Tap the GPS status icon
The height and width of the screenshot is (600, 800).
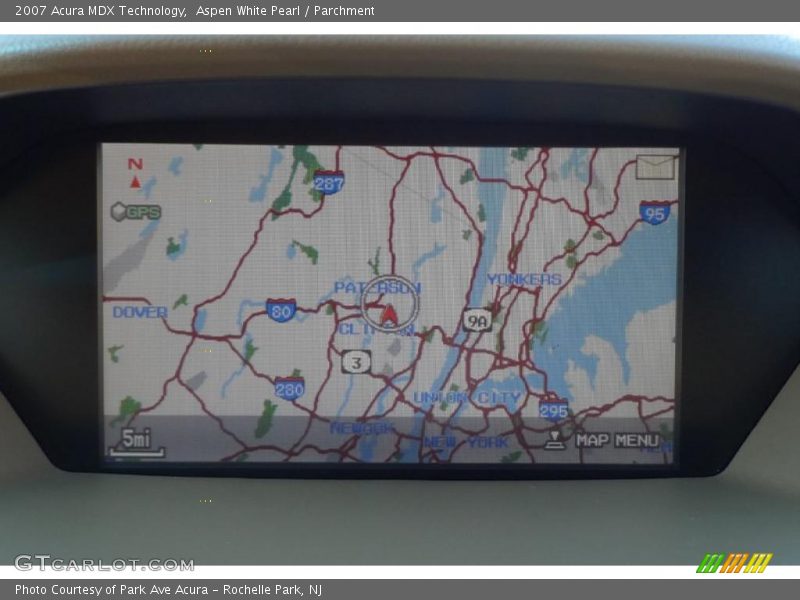[x=136, y=212]
